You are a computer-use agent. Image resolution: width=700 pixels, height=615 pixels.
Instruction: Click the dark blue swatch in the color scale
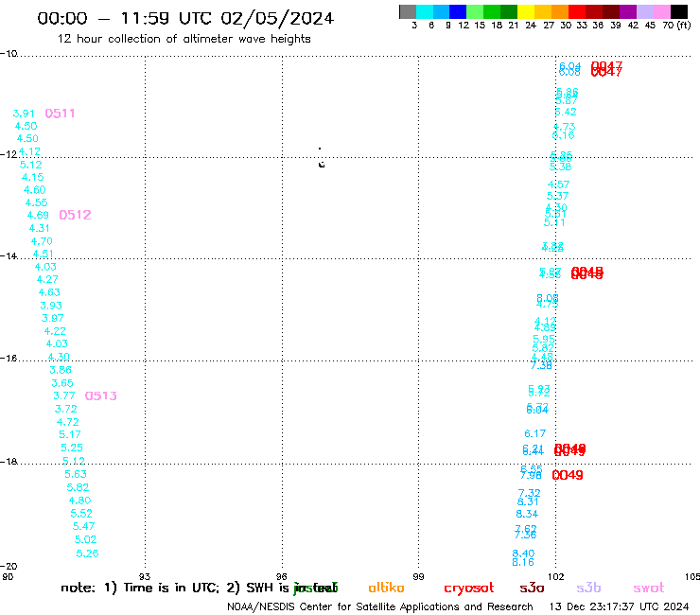[458, 11]
